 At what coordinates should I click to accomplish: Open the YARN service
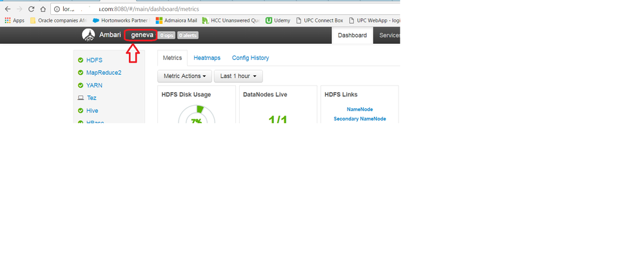coord(94,86)
